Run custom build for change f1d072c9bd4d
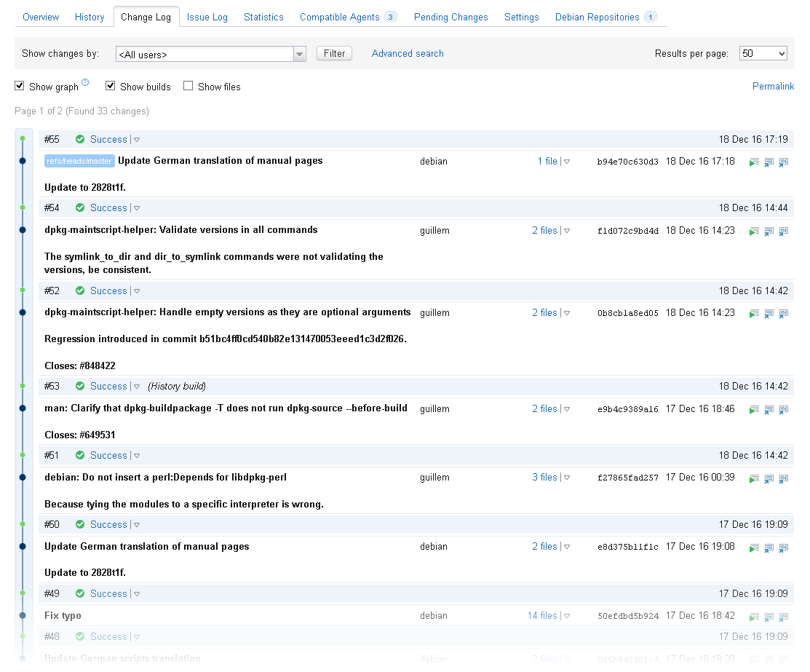The image size is (810, 672). (754, 231)
